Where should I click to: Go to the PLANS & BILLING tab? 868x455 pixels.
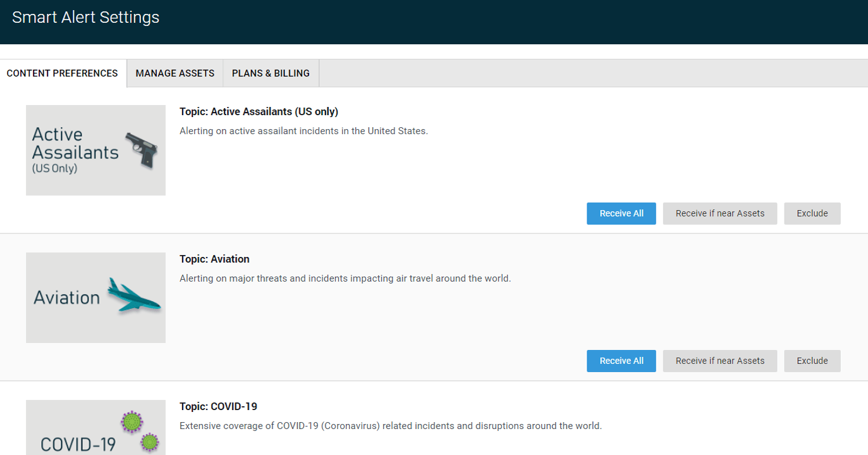(271, 73)
